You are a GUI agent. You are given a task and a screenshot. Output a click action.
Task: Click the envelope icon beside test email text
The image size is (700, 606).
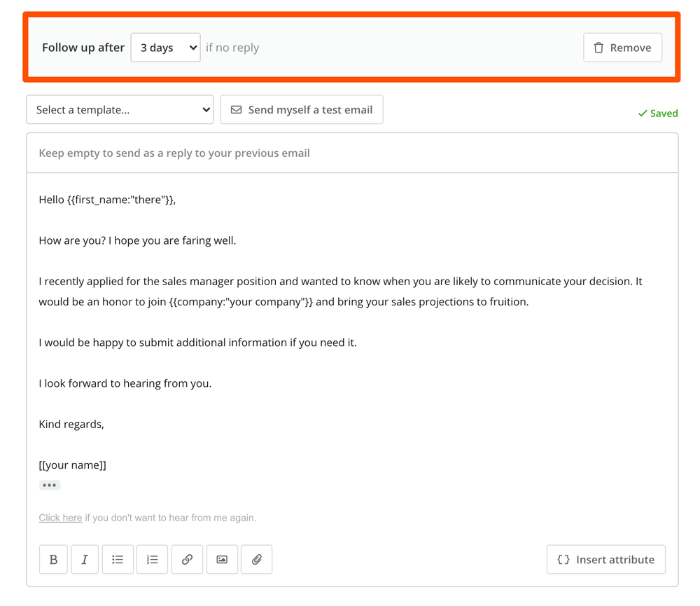pyautogui.click(x=236, y=109)
